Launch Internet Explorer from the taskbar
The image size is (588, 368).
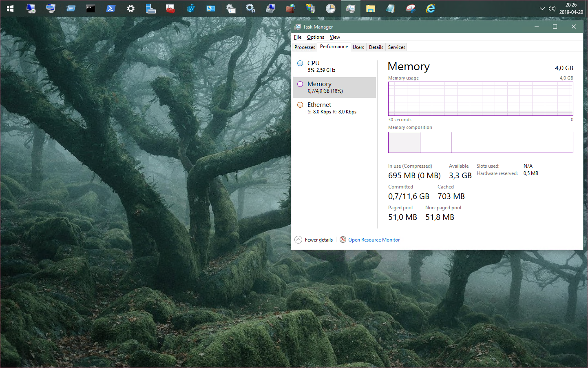pyautogui.click(x=431, y=8)
